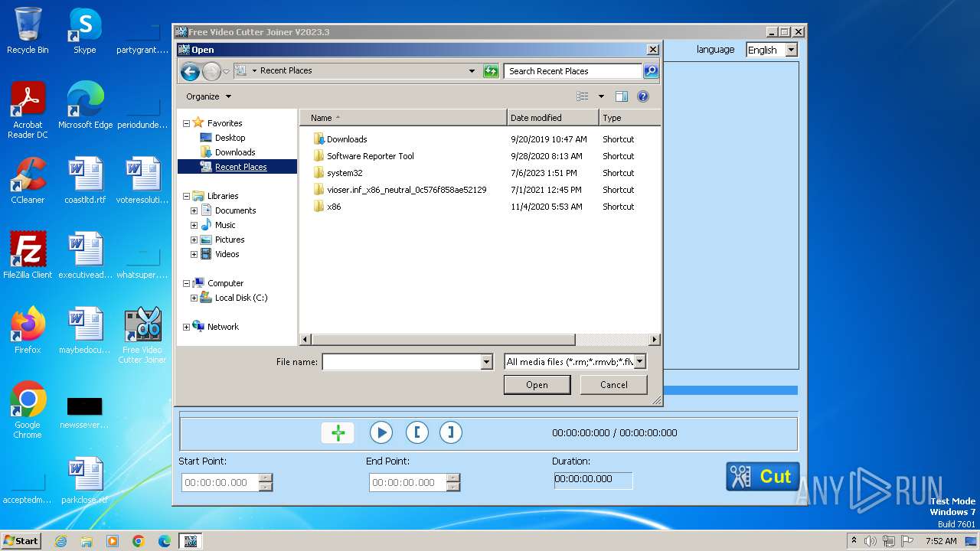Select Desktop in Favorites
The width and height of the screenshot is (980, 551).
tap(230, 138)
